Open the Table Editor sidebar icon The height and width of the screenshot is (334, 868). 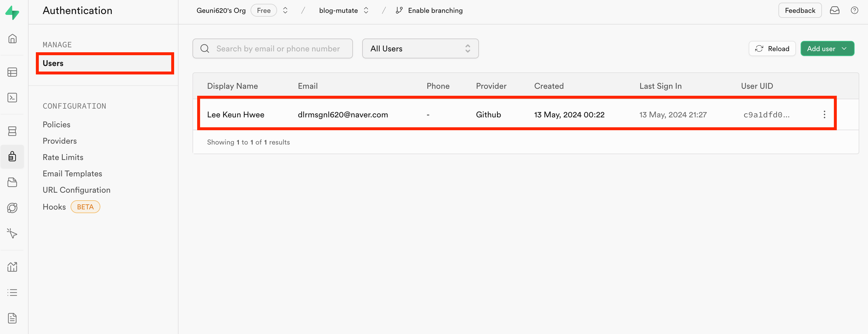[x=13, y=72]
